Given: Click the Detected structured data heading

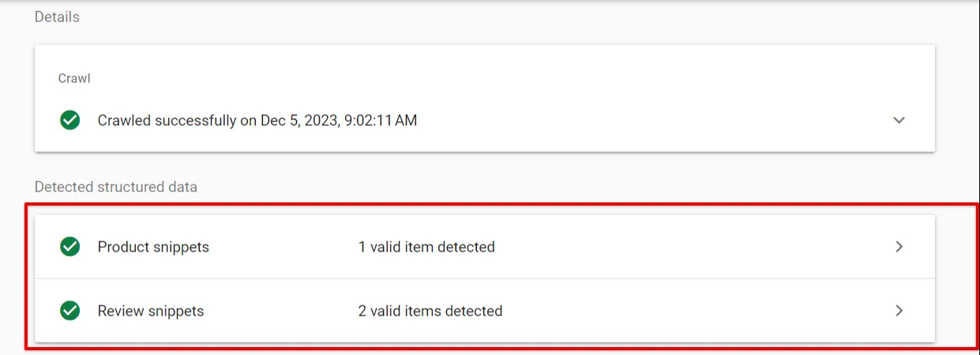Looking at the screenshot, I should [116, 187].
